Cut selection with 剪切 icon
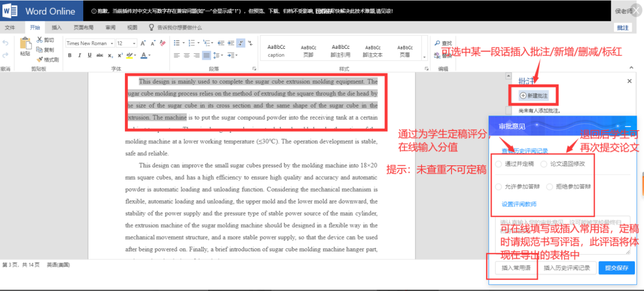644x291 pixels. pyautogui.click(x=48, y=40)
